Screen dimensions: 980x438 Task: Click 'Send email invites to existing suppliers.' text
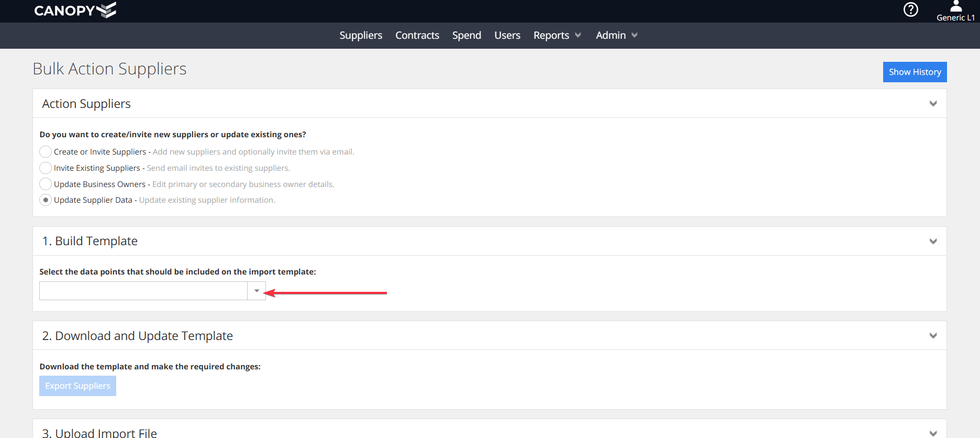click(x=218, y=168)
